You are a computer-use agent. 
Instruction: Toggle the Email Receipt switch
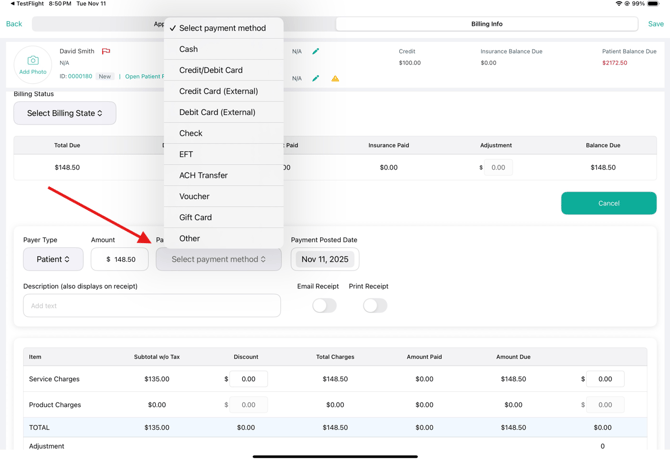[x=324, y=306]
